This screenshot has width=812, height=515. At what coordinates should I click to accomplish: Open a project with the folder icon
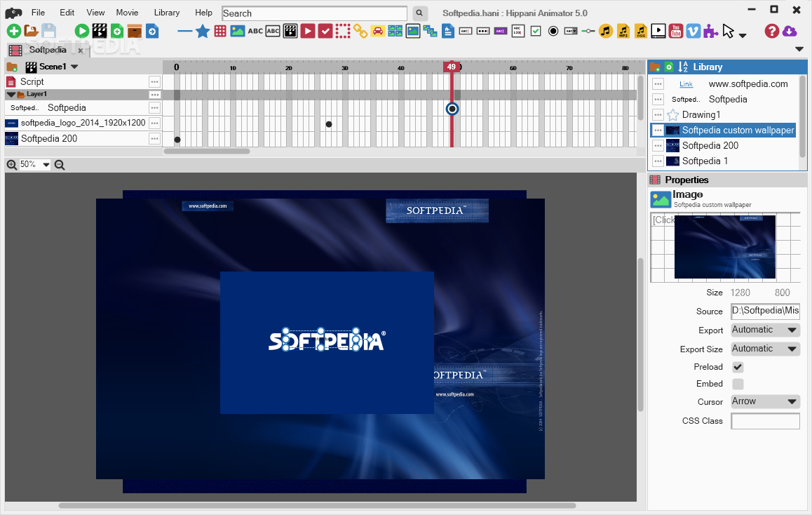click(x=31, y=31)
